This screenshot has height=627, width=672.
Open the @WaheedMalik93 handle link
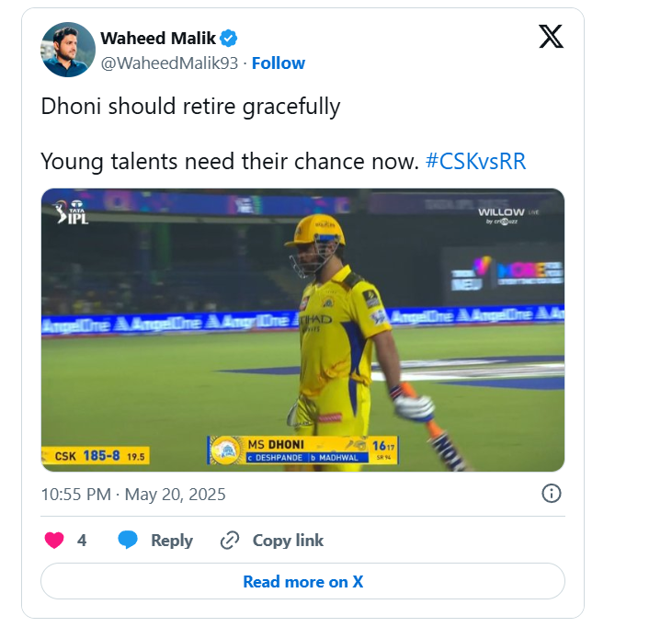pos(169,63)
